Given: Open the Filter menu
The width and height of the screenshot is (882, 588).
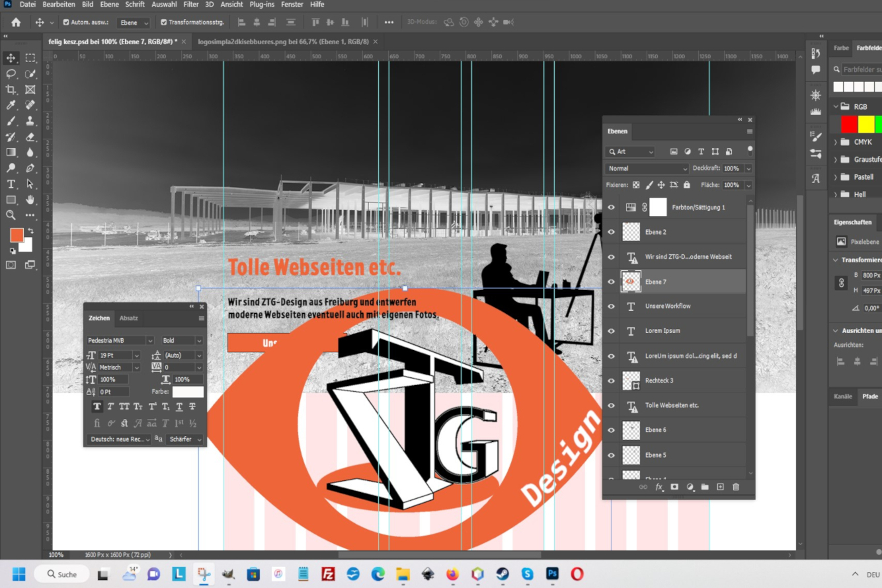Looking at the screenshot, I should tap(191, 5).
